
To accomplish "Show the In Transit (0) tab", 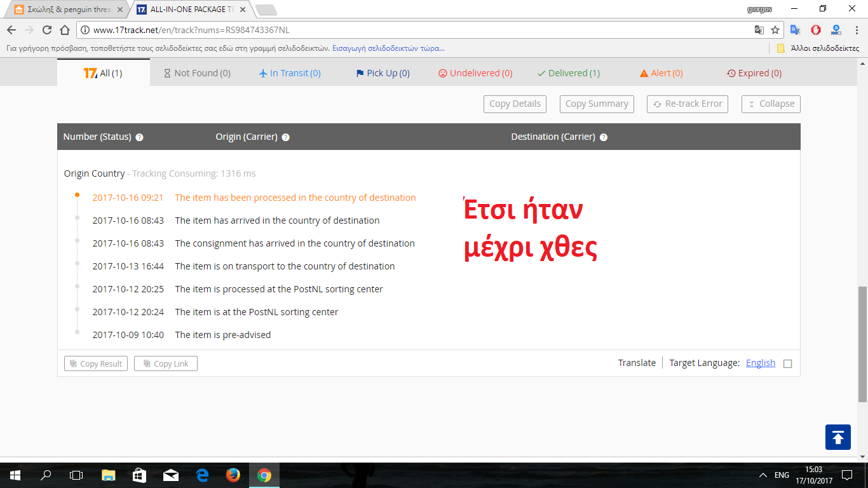I will click(290, 73).
